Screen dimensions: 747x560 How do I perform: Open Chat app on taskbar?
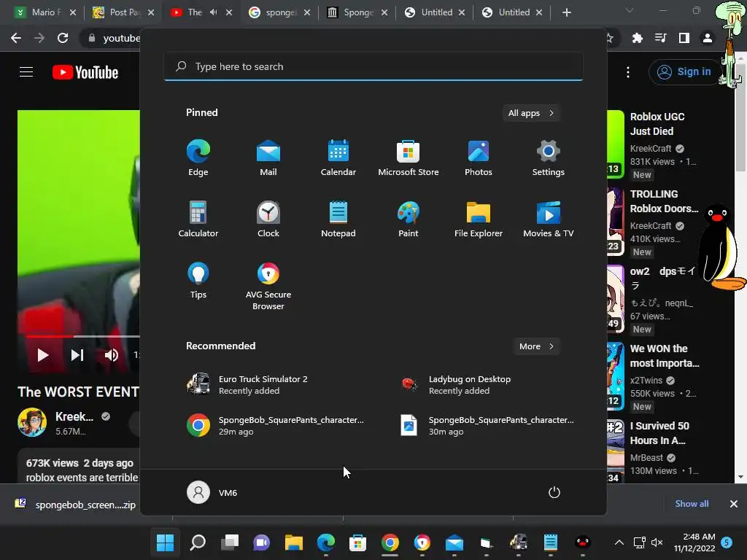pos(262,542)
